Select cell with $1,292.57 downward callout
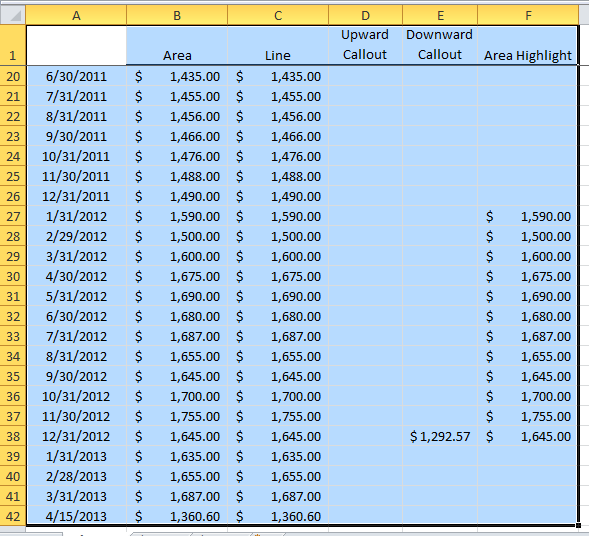Viewport: 589px width, 536px height. (x=440, y=436)
